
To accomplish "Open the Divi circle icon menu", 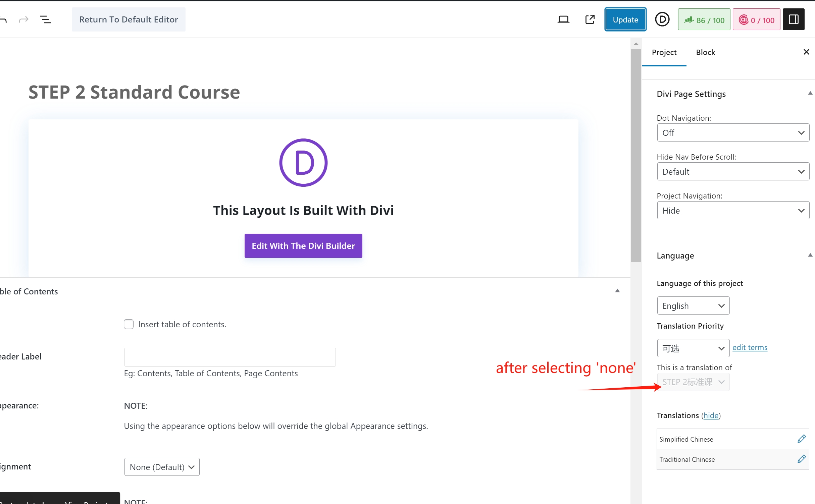I will (662, 19).
